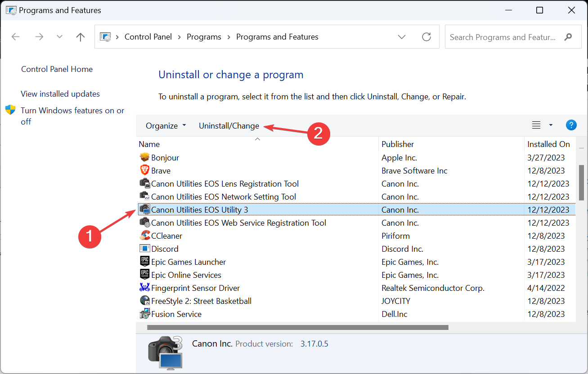Click the Epic Online Services icon
The height and width of the screenshot is (374, 588).
144,275
